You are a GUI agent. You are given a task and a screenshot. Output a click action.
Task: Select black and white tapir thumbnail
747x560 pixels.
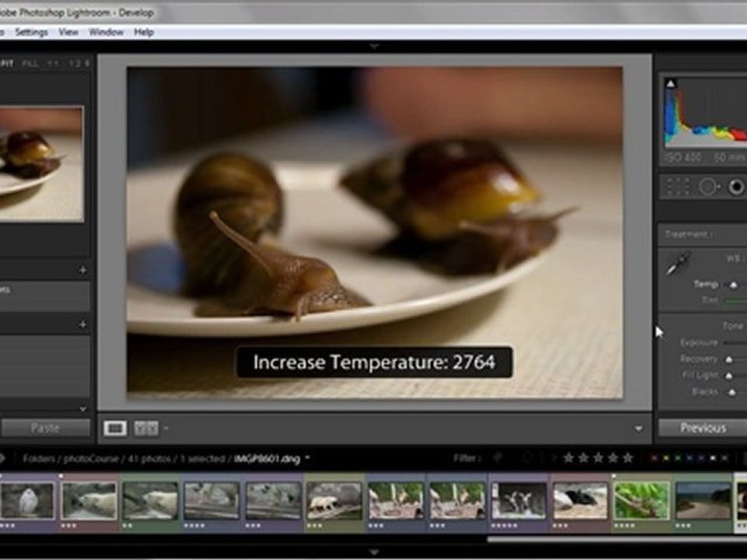point(580,500)
